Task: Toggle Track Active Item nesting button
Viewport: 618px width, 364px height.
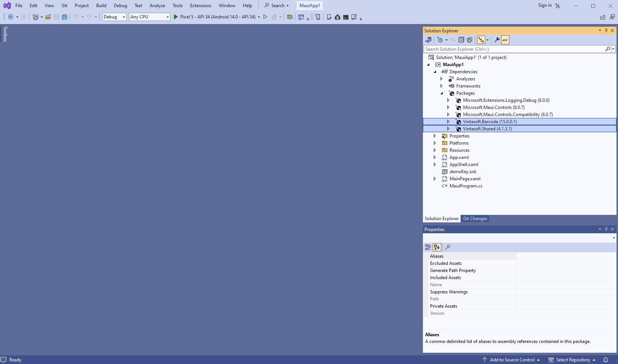Action: coord(481,40)
